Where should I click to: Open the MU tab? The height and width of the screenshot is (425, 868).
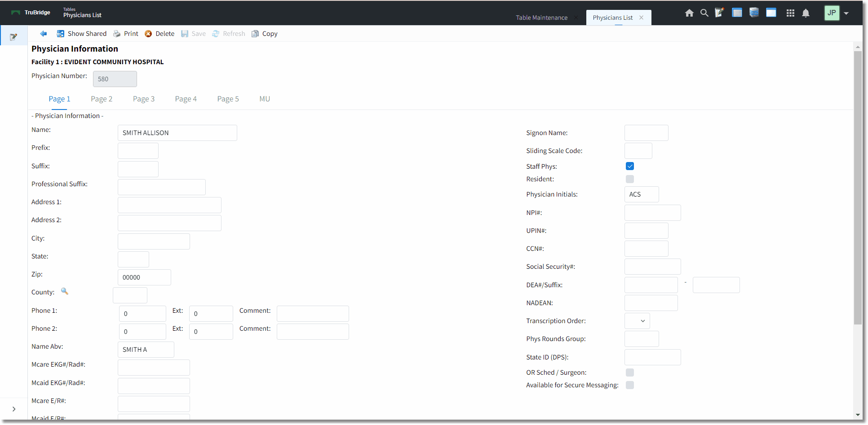click(x=265, y=99)
